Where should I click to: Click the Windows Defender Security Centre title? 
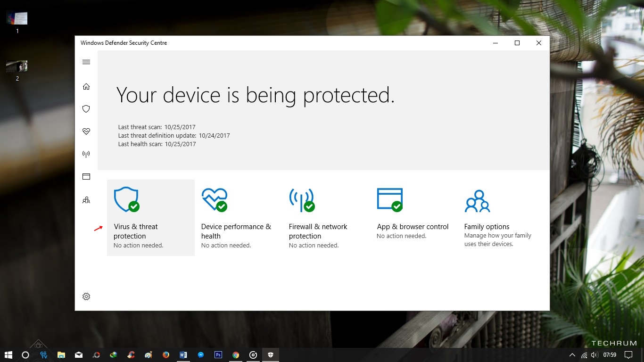[124, 43]
